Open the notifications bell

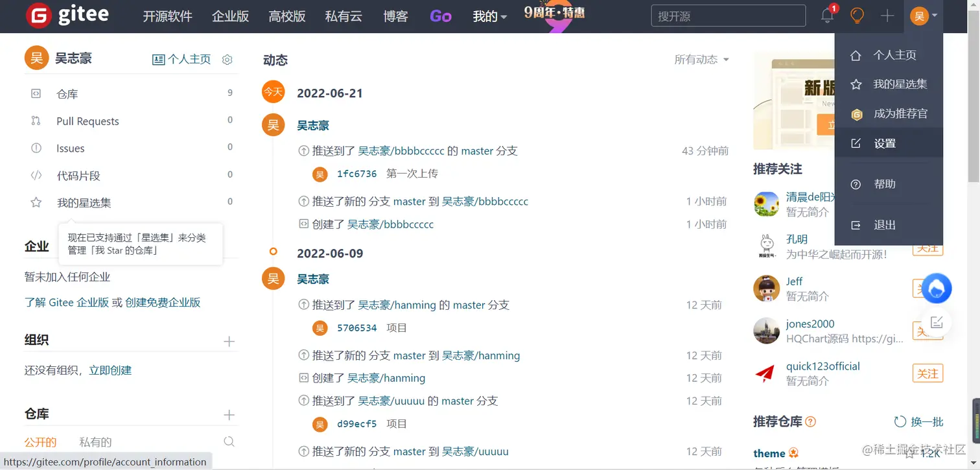tap(827, 16)
